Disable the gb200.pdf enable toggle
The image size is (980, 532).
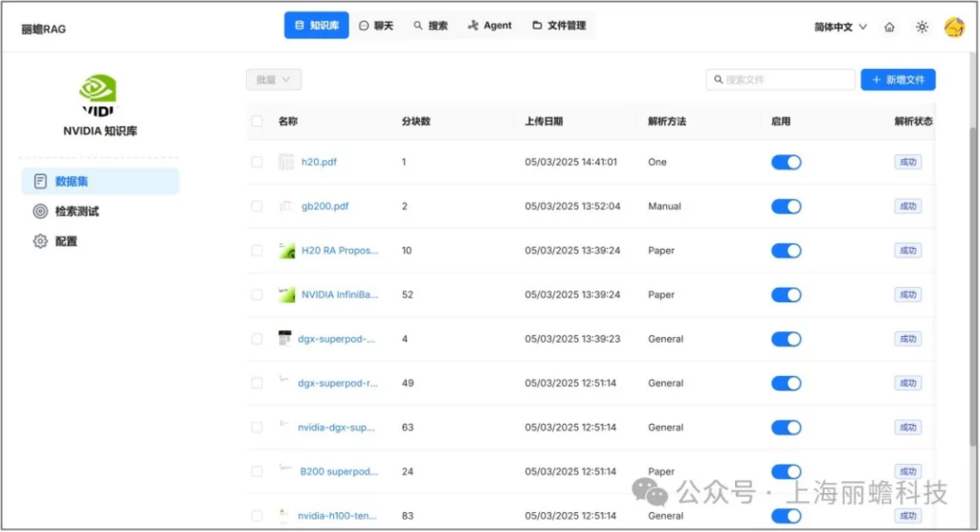(x=787, y=207)
